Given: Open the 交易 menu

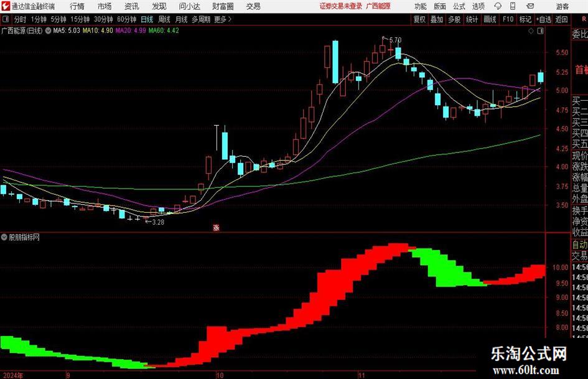Looking at the screenshot, I should point(253,6).
